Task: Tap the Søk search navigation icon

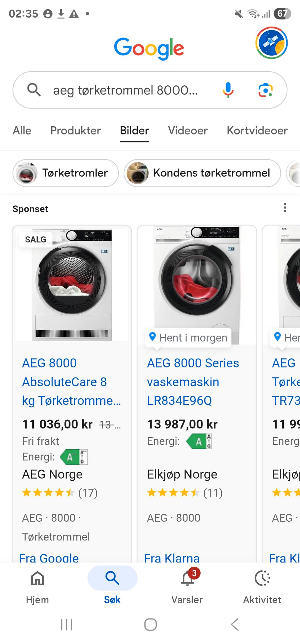Action: (112, 579)
